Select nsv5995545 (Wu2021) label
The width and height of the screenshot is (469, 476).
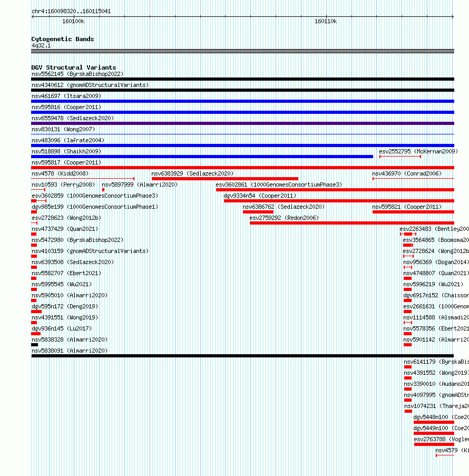pyautogui.click(x=62, y=285)
